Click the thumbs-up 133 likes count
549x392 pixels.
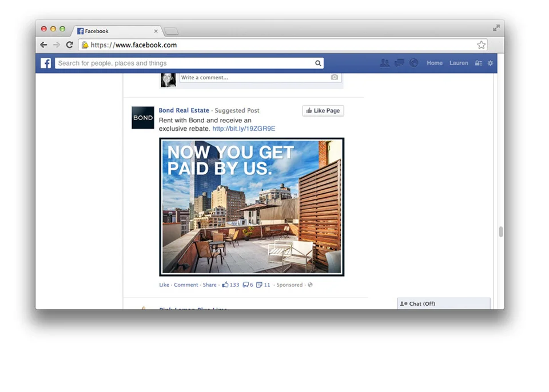click(x=230, y=285)
